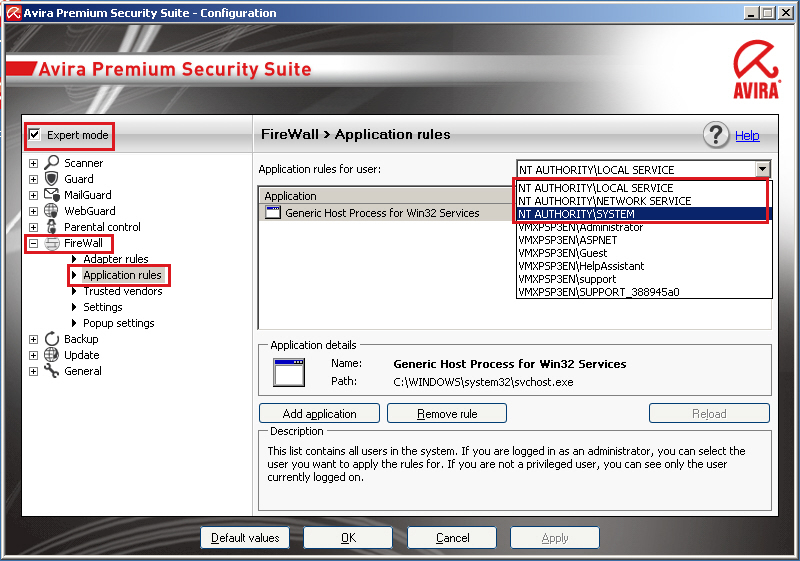Collapse the FireWall tree node
800x561 pixels.
click(33, 243)
